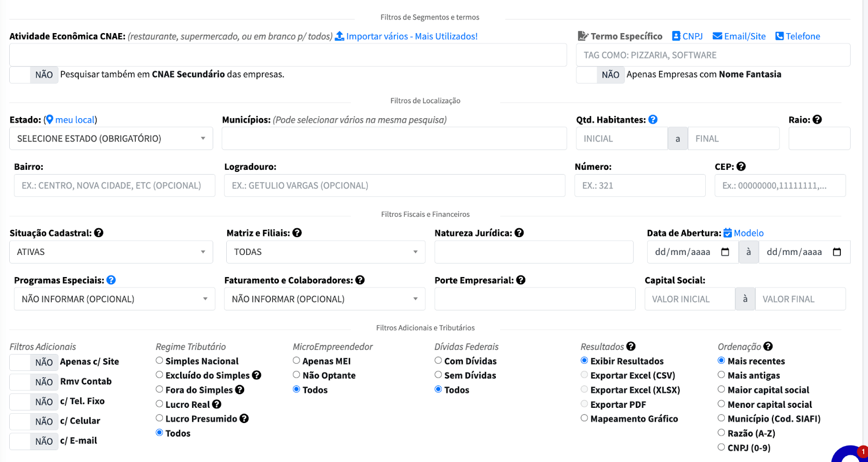
Task: Switch to Telefone term search
Action: click(x=797, y=36)
